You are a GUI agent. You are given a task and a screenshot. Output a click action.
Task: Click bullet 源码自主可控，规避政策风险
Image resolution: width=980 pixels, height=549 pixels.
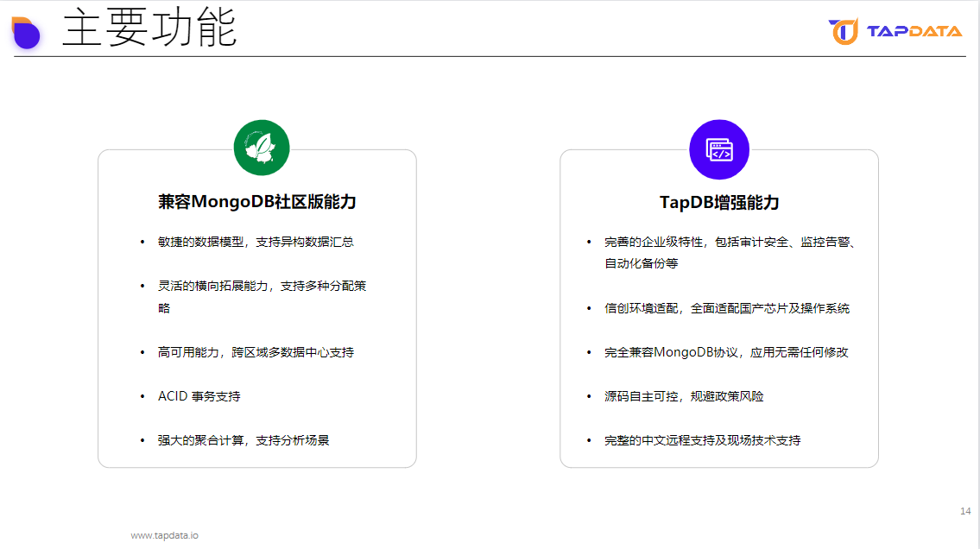[x=684, y=396]
